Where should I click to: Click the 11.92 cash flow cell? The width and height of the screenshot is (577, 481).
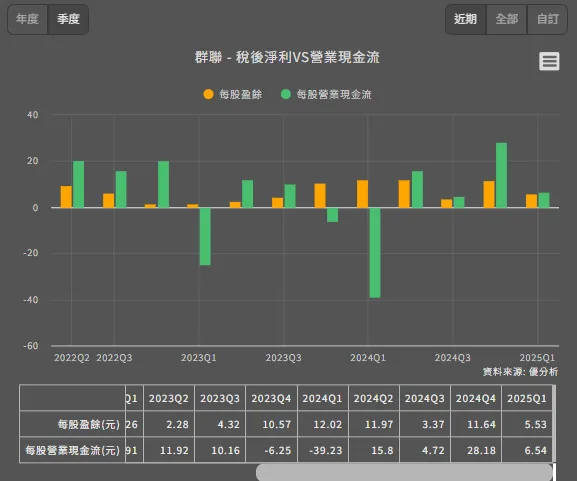click(x=169, y=450)
